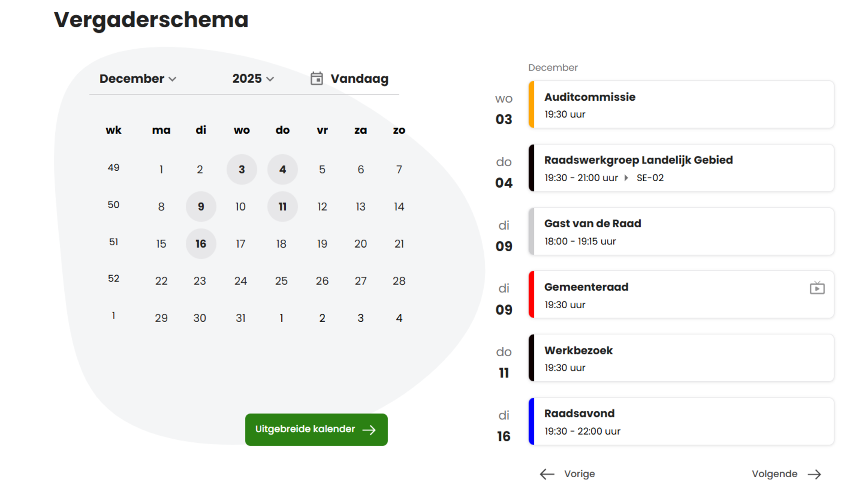Click the triangle before SE-02 location

point(626,178)
